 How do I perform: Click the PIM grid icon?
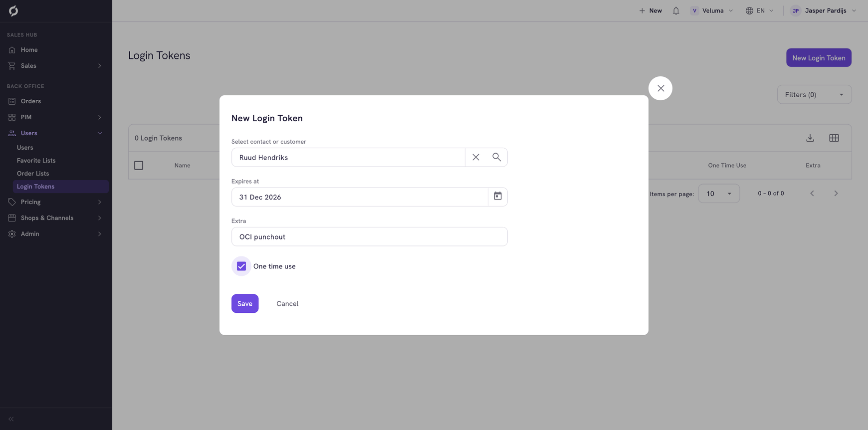[x=12, y=117]
